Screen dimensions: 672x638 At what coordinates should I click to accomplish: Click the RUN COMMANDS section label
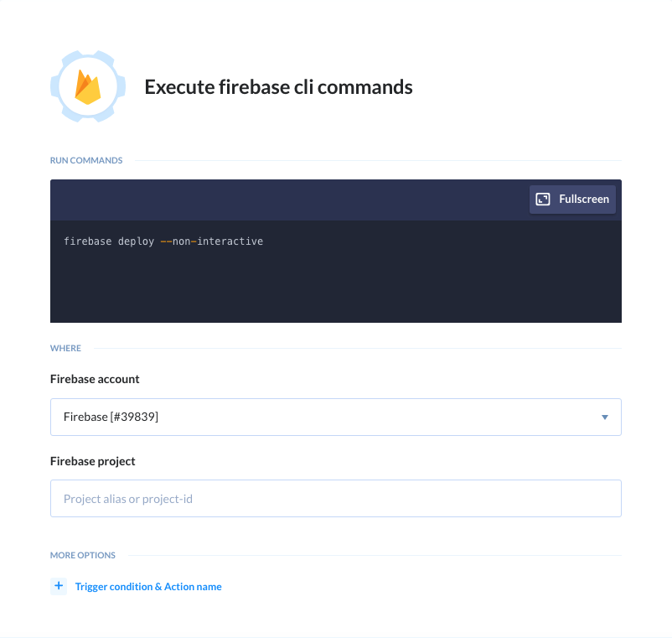pyautogui.click(x=86, y=160)
